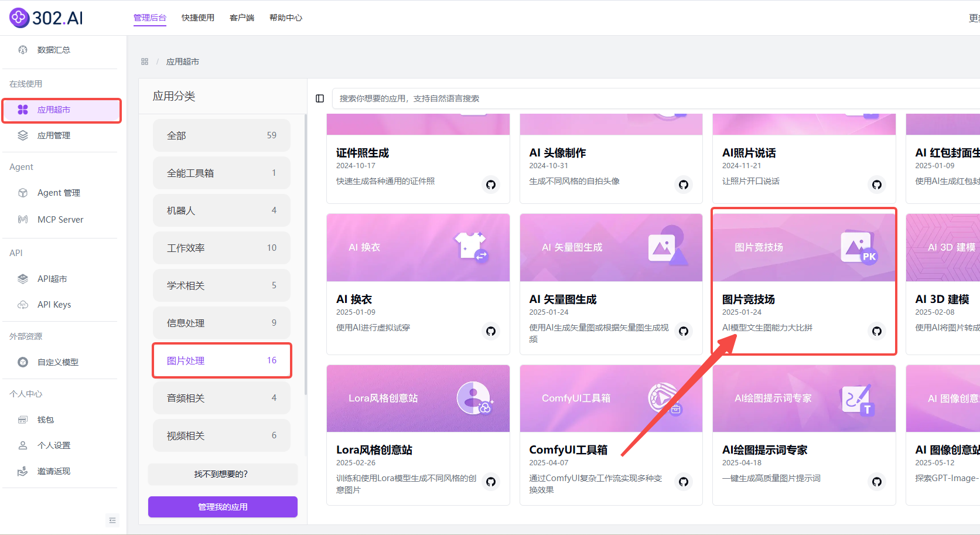Click the API超市 icon
Image resolution: width=980 pixels, height=535 pixels.
23,279
